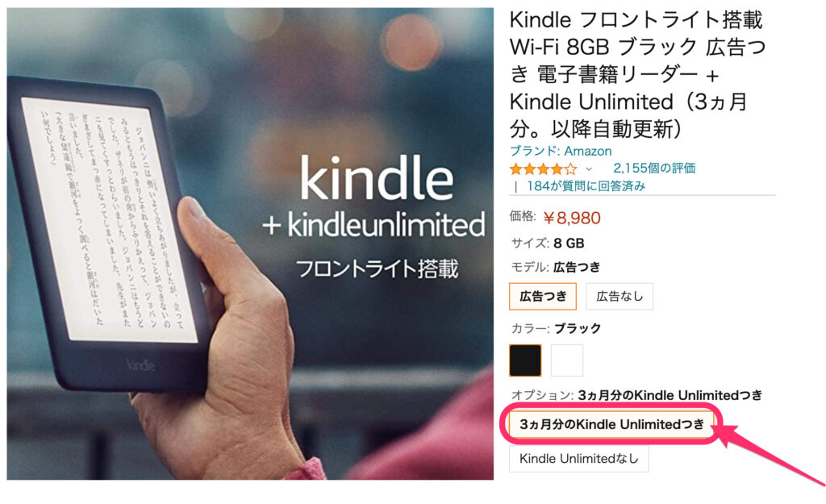
Task: Select the Kindle Unlimitedなし option
Action: coord(578,459)
